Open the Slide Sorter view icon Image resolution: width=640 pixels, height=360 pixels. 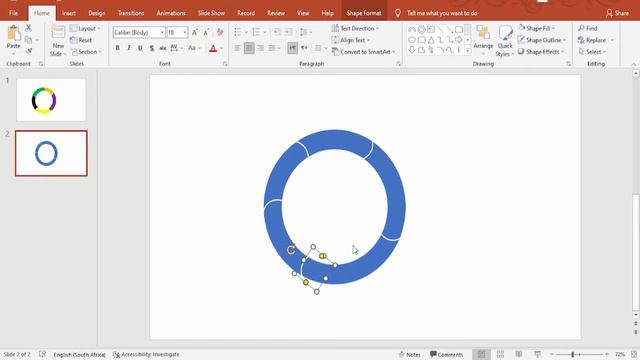[x=500, y=354]
